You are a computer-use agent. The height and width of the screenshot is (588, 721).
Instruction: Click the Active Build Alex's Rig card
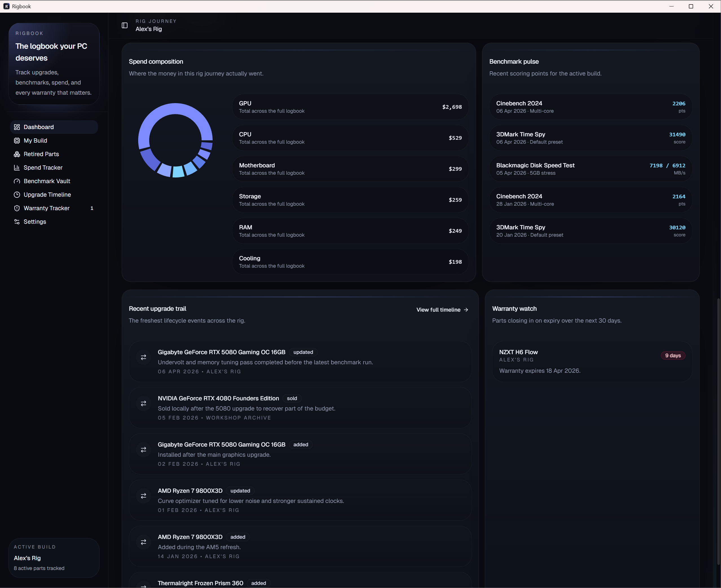(x=54, y=558)
